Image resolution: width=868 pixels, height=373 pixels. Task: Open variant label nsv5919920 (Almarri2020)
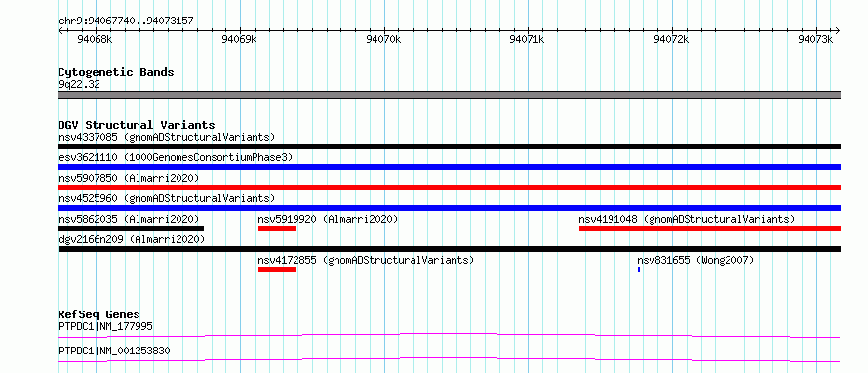[x=329, y=219]
